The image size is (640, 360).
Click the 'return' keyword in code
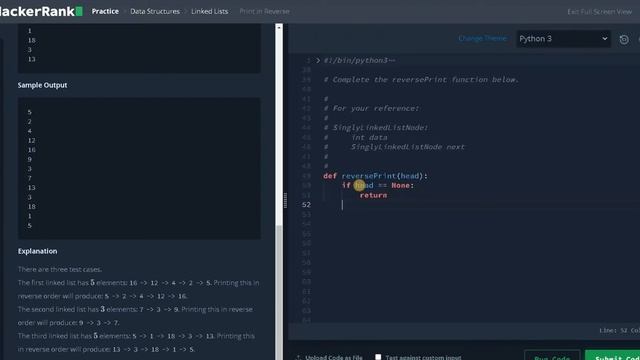pyautogui.click(x=373, y=195)
